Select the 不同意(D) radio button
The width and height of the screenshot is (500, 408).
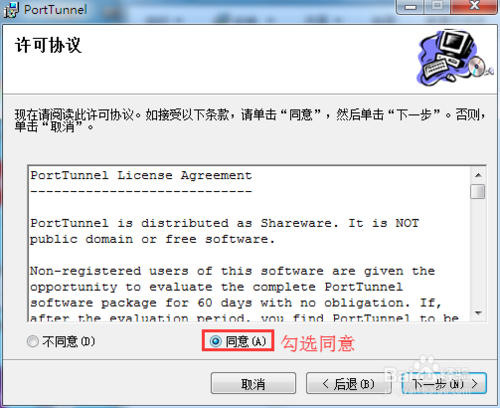33,341
